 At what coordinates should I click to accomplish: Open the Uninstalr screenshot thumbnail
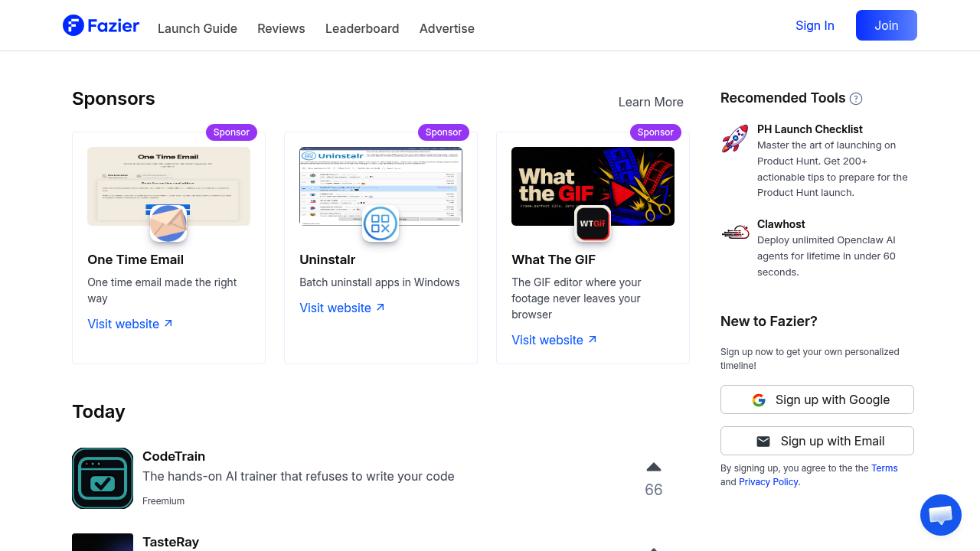(381, 186)
